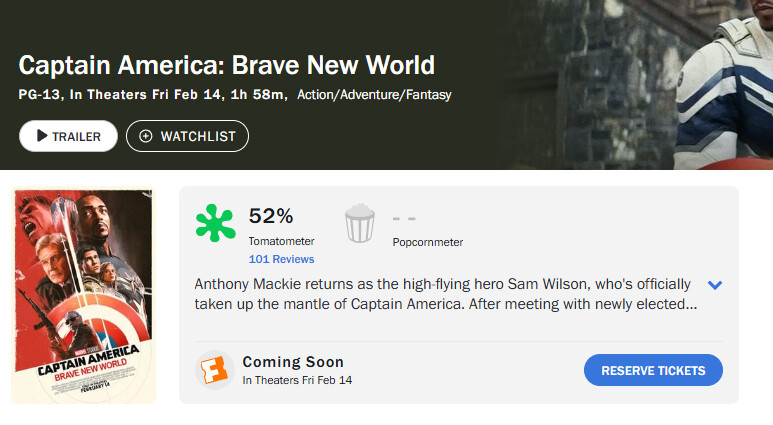Screen dimensions: 773x425
Task: Click the Coming Soon heading
Action: click(293, 362)
